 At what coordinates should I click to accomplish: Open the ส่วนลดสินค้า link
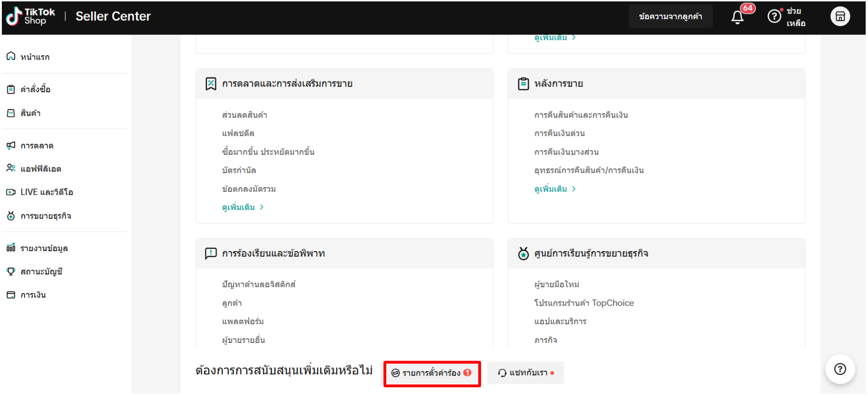(x=244, y=115)
